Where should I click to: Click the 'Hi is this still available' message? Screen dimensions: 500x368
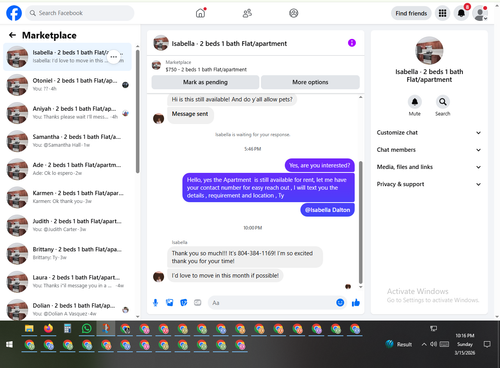(232, 99)
